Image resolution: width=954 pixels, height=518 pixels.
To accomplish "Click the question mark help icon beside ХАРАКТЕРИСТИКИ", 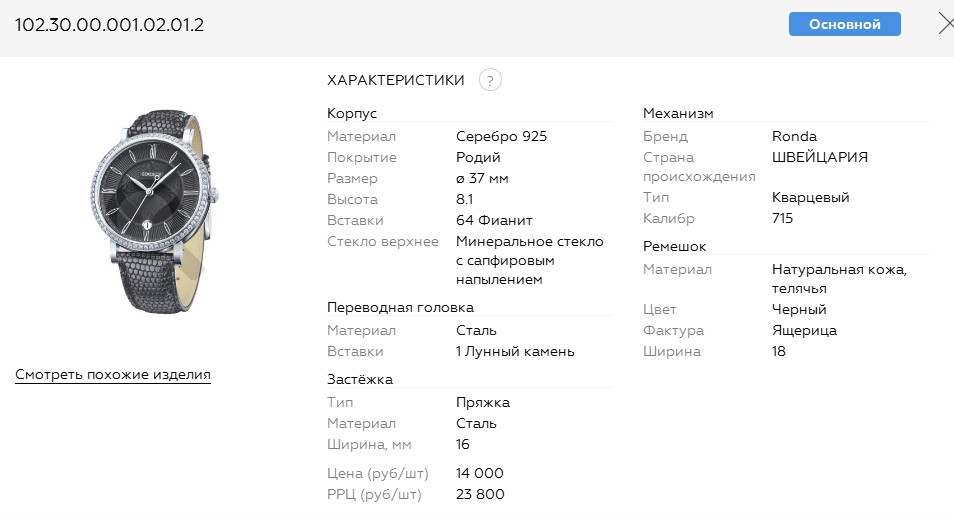I will 490,81.
